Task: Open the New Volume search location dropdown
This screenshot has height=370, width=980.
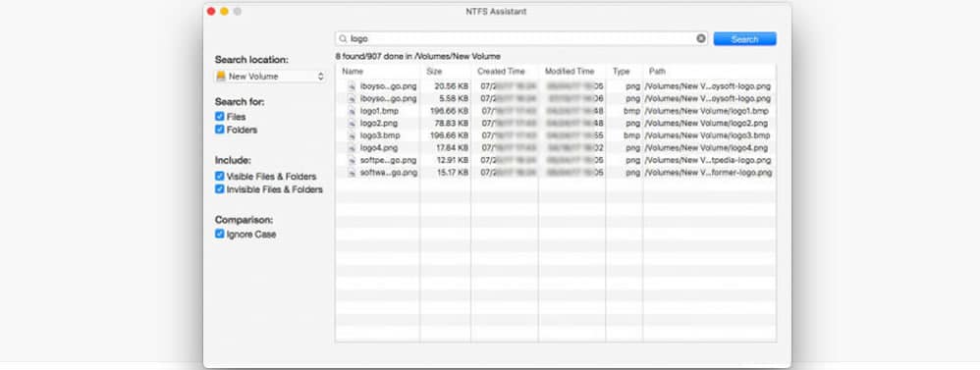Action: pos(270,77)
